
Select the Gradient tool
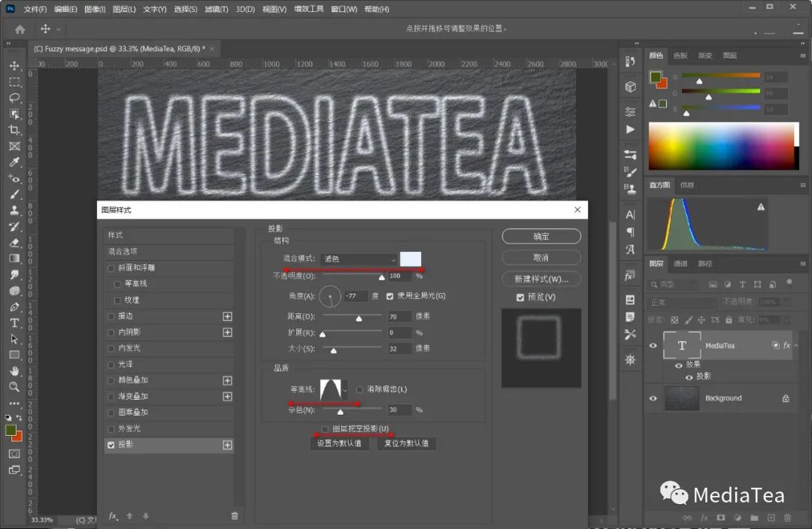click(x=14, y=258)
